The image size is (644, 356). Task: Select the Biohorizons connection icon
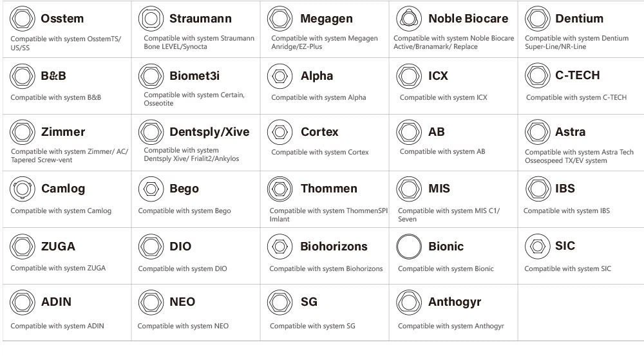click(279, 246)
